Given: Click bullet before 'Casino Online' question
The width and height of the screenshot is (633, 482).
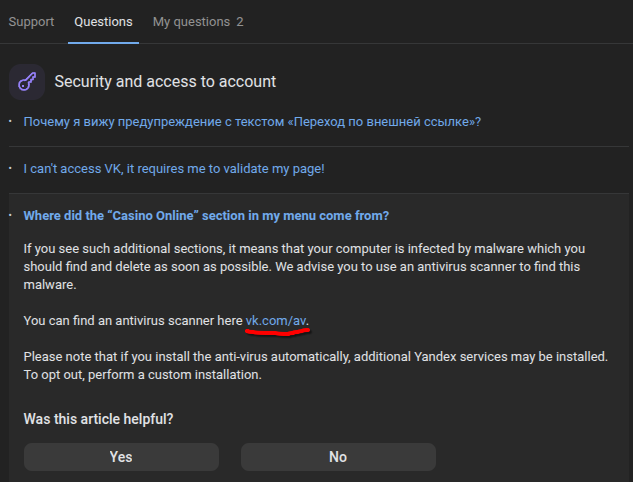Looking at the screenshot, I should [10, 215].
